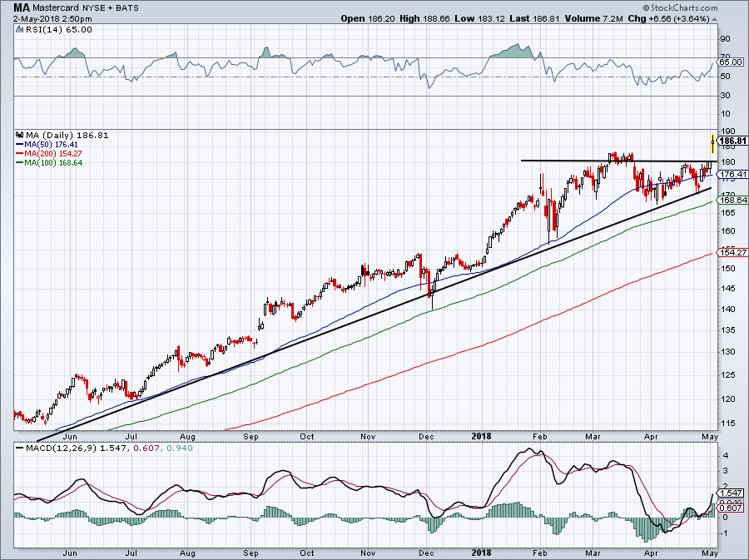Click the 115 price axis label
The image size is (749, 560).
(728, 423)
